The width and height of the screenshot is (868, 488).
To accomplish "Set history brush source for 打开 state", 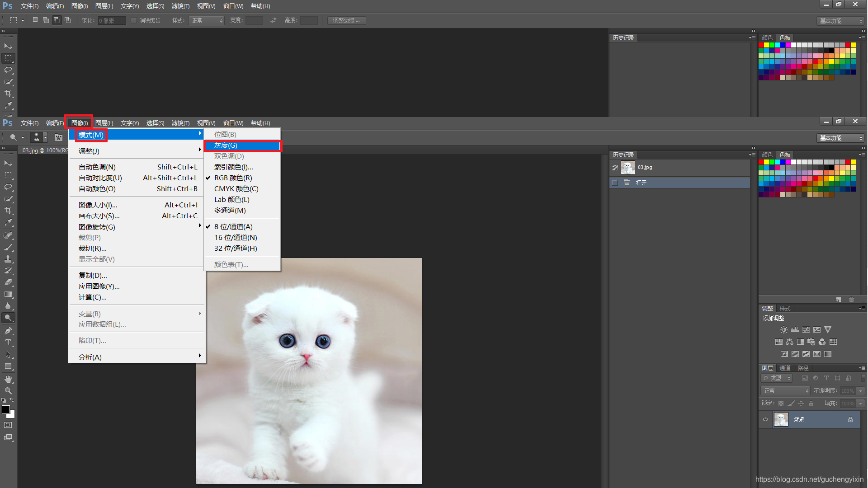I will (615, 183).
